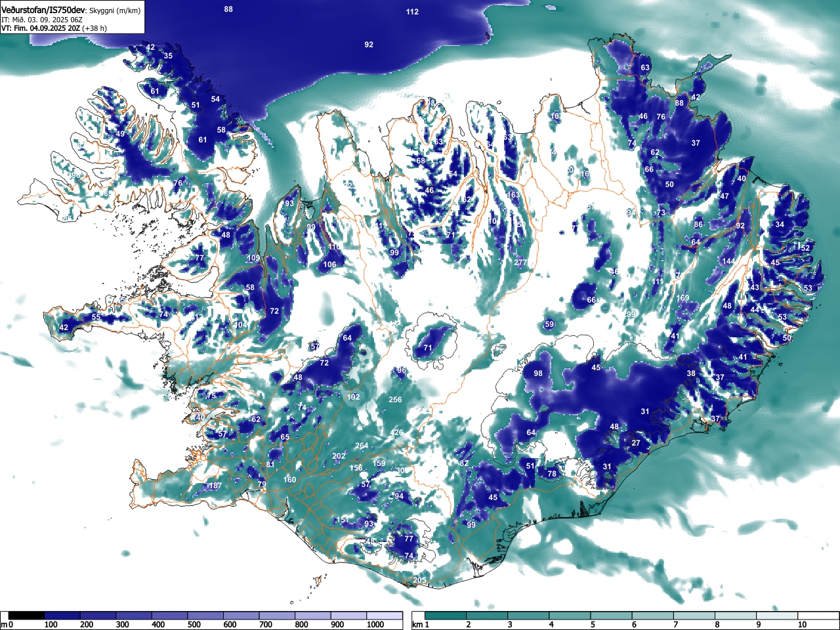Image resolution: width=840 pixels, height=630 pixels.
Task: Click the 192 visibility value on the map
Action: (354, 397)
